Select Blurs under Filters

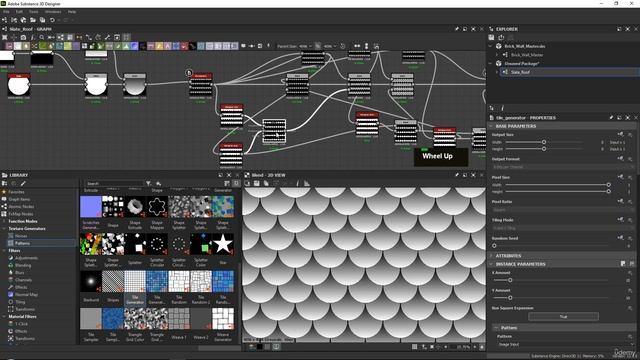click(x=20, y=273)
